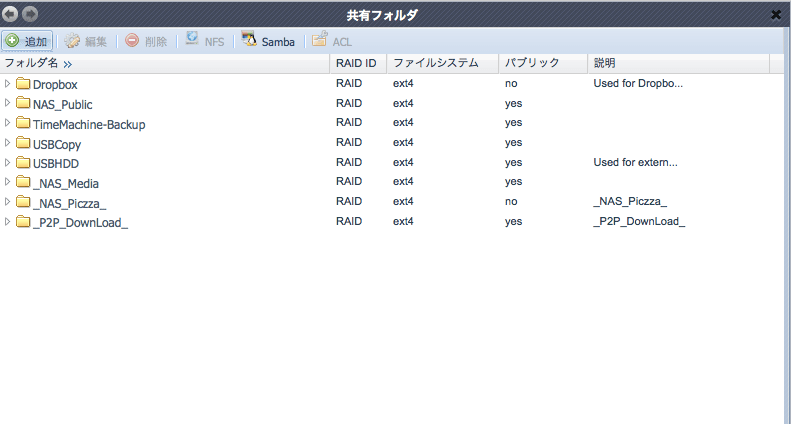Click 'Used for extern...' description cell
The height and width of the screenshot is (424, 791).
point(635,163)
